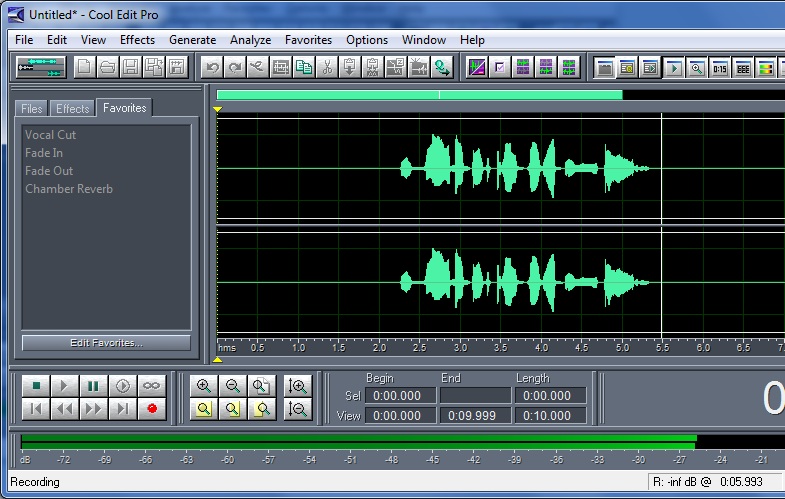785x499 pixels.
Task: Open the View menu
Action: pyautogui.click(x=93, y=40)
